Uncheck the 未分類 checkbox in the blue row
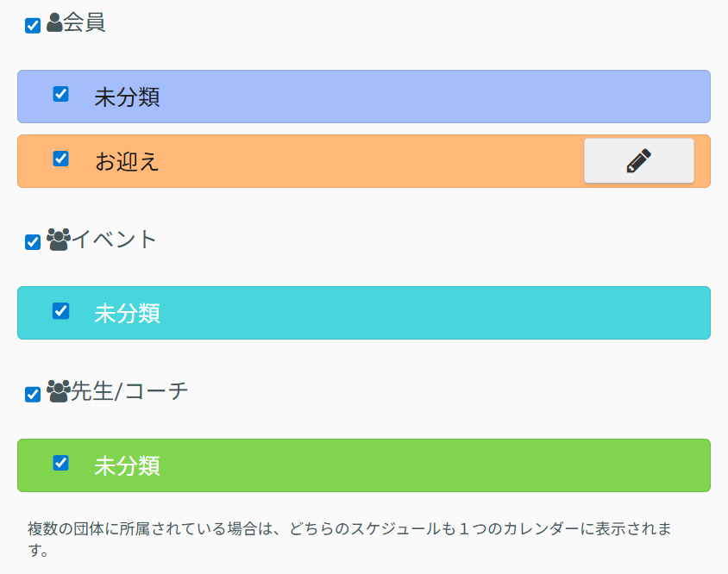The height and width of the screenshot is (574, 728). pyautogui.click(x=60, y=94)
